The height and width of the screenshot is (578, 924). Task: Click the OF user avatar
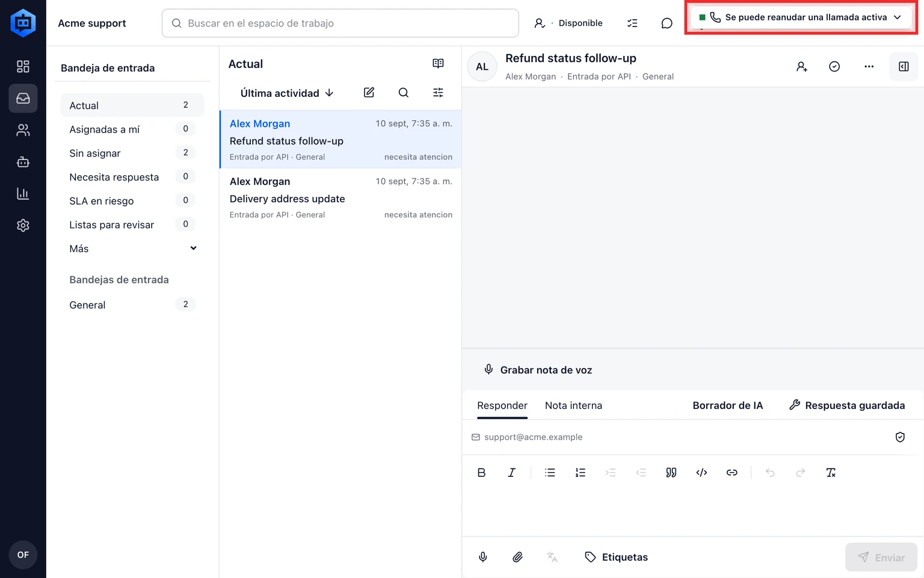(x=23, y=555)
